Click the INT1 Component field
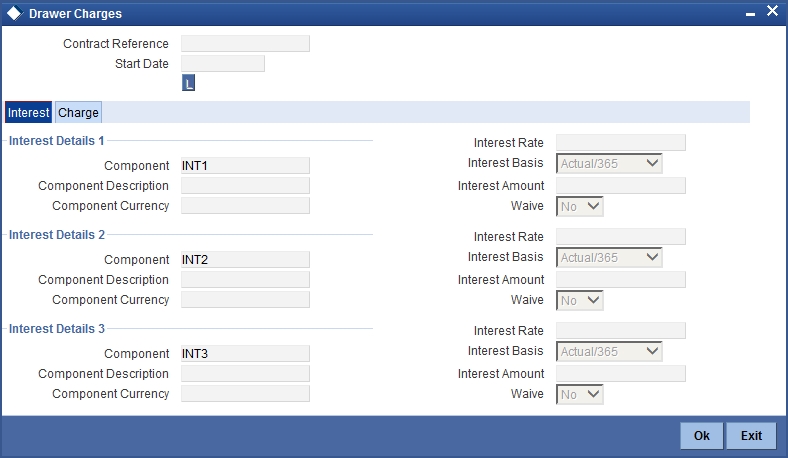The height and width of the screenshot is (458, 788). pyautogui.click(x=245, y=165)
